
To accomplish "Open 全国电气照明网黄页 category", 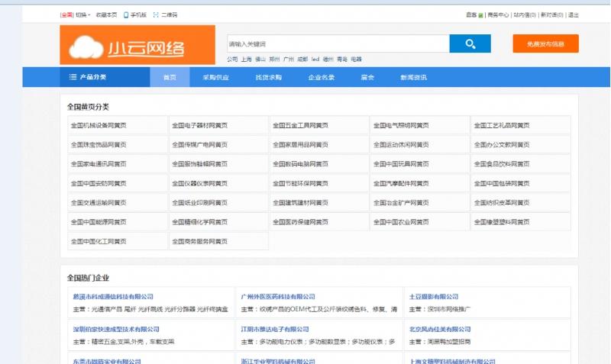I will (401, 125).
